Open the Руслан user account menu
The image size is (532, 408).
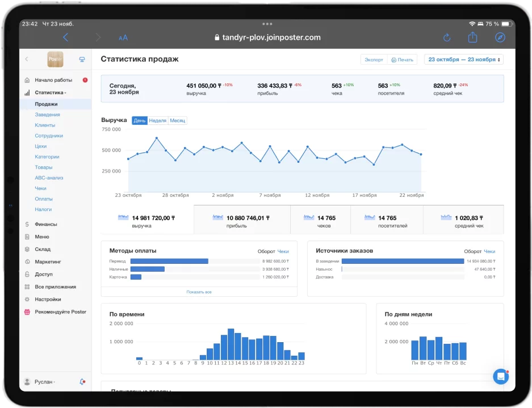coord(44,382)
